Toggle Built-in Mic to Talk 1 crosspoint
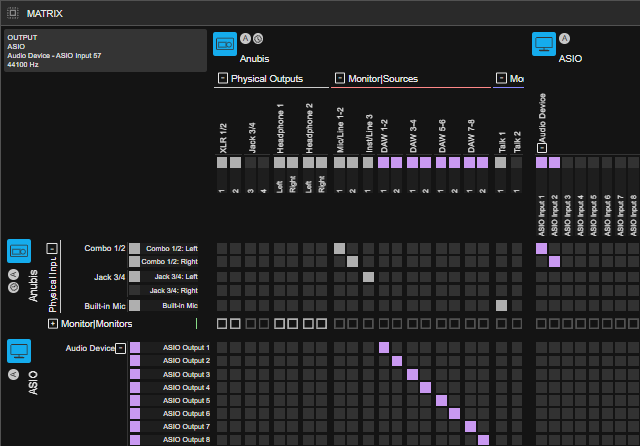The height and width of the screenshot is (446, 640). coord(501,306)
